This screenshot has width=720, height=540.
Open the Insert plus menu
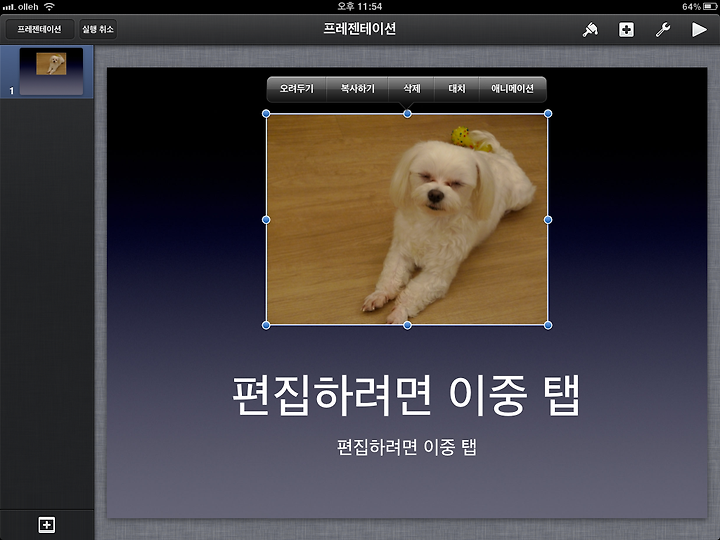[626, 30]
